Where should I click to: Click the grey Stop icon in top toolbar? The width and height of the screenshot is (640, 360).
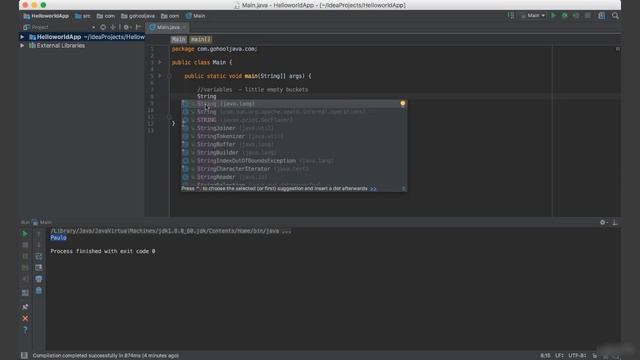(x=588, y=16)
